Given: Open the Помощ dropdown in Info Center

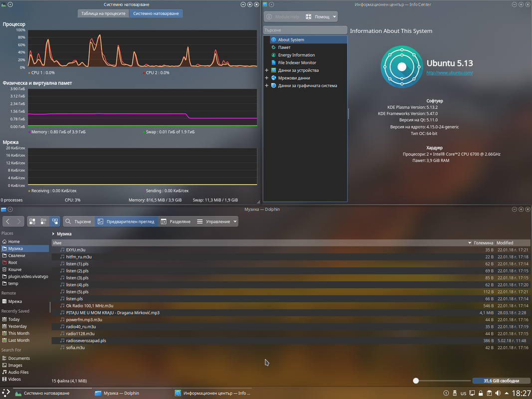Looking at the screenshot, I should coord(321,16).
